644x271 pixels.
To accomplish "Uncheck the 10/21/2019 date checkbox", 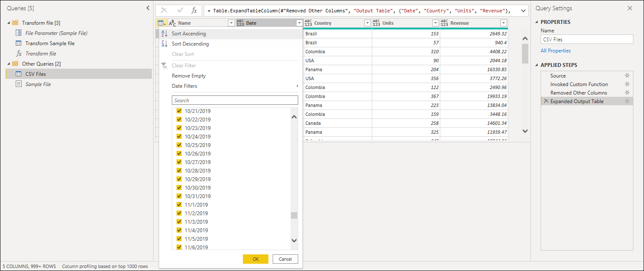I will click(x=179, y=111).
